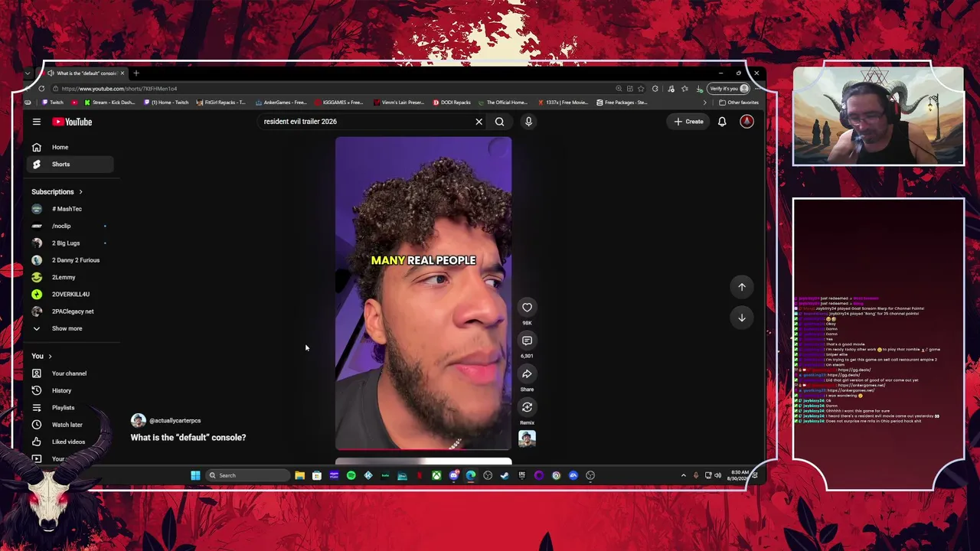Open File Explorer from the taskbar
Image resolution: width=980 pixels, height=551 pixels.
(299, 475)
